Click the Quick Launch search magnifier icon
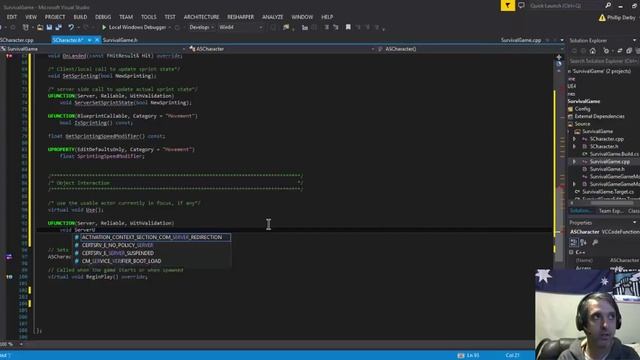Image resolution: width=640 pixels, height=360 pixels. [608, 5]
